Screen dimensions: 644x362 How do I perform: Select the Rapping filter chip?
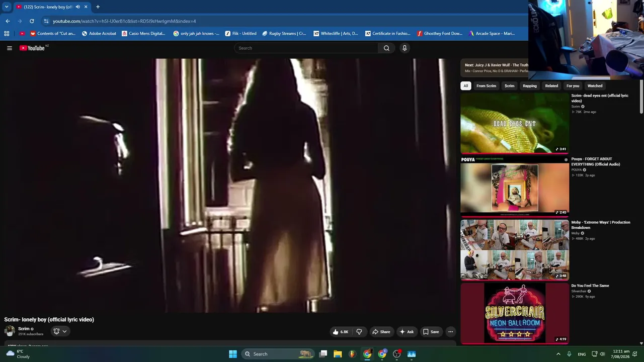click(530, 86)
